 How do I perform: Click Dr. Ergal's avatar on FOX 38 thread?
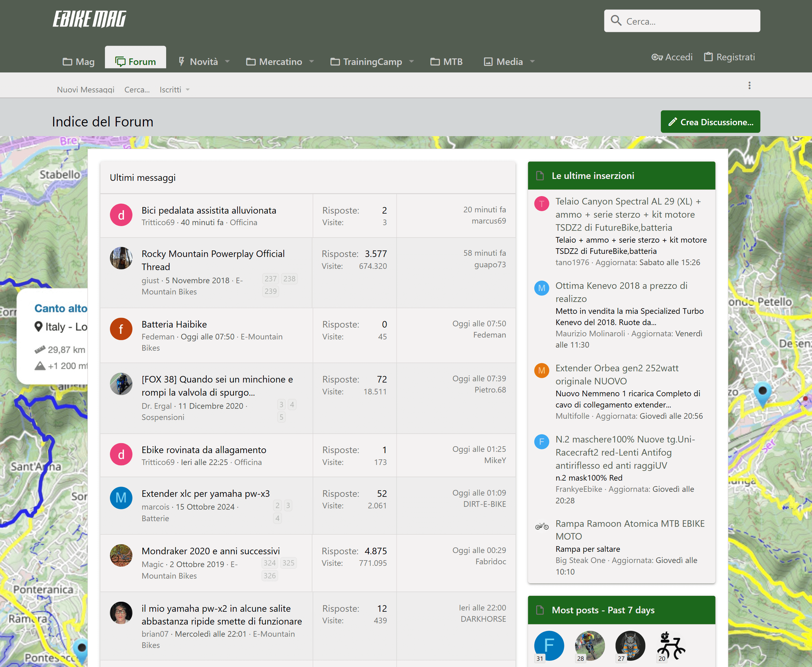tap(121, 384)
